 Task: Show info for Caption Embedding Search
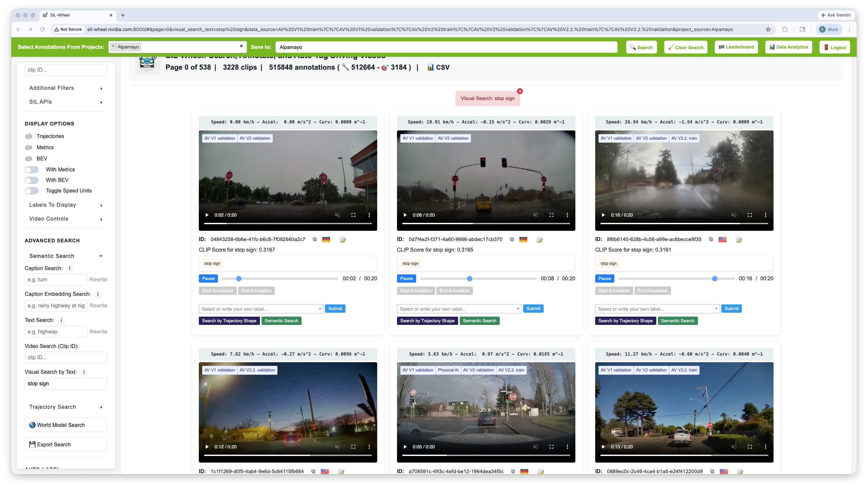[98, 294]
